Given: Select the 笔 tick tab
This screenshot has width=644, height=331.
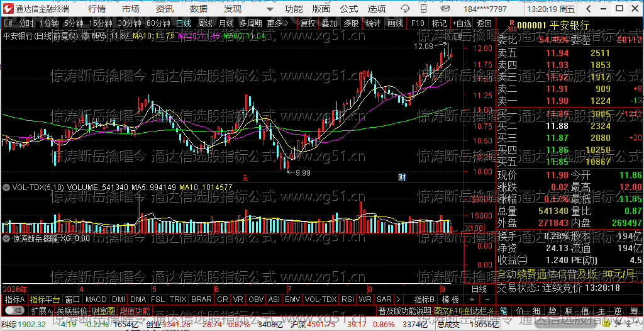Looking at the screenshot, I should coord(504,310).
